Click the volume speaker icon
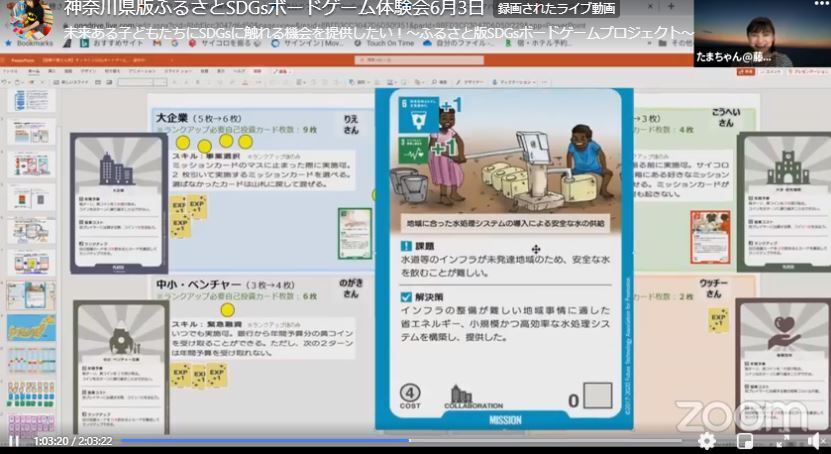Viewport: 831px width, 454px height. [814, 440]
